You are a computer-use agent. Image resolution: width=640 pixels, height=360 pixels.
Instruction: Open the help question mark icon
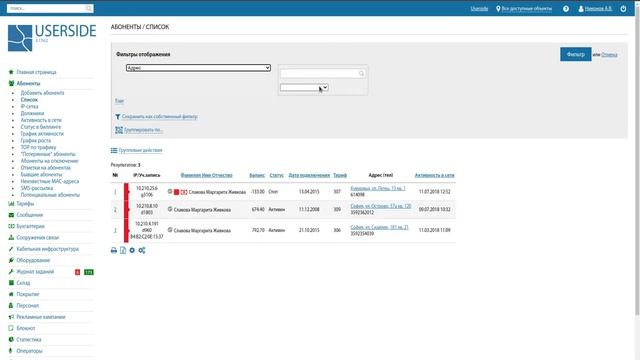[566, 9]
